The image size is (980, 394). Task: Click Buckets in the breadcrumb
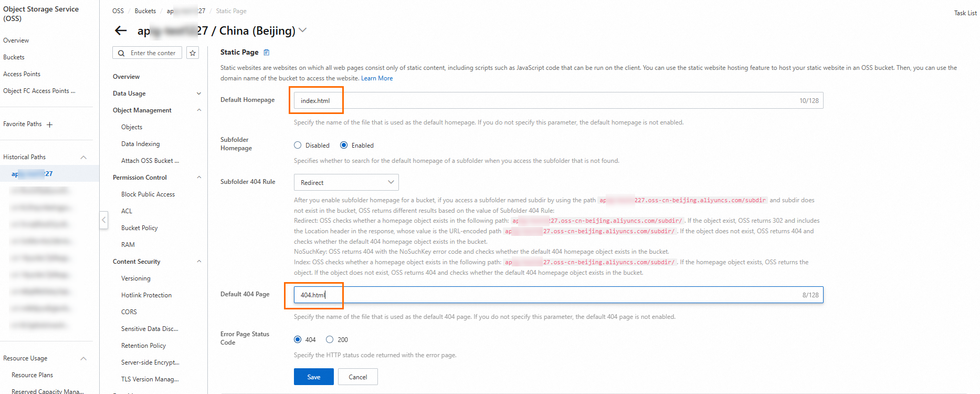coord(145,11)
